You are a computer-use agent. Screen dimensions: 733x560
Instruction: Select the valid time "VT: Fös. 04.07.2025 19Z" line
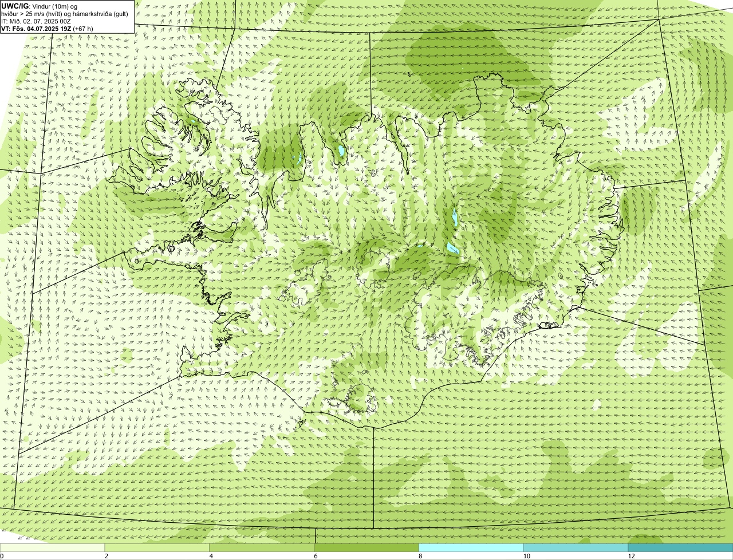coord(48,29)
